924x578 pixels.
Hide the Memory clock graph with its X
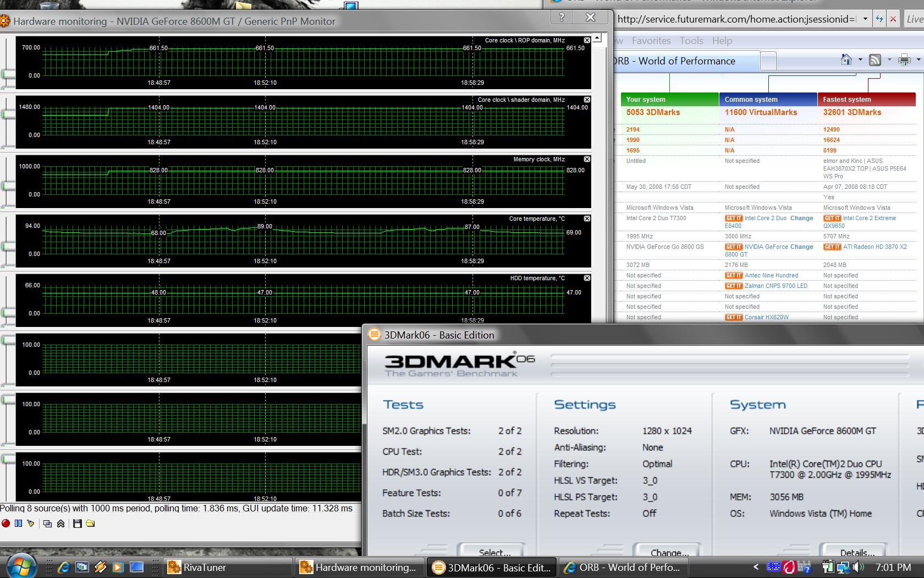coord(587,159)
